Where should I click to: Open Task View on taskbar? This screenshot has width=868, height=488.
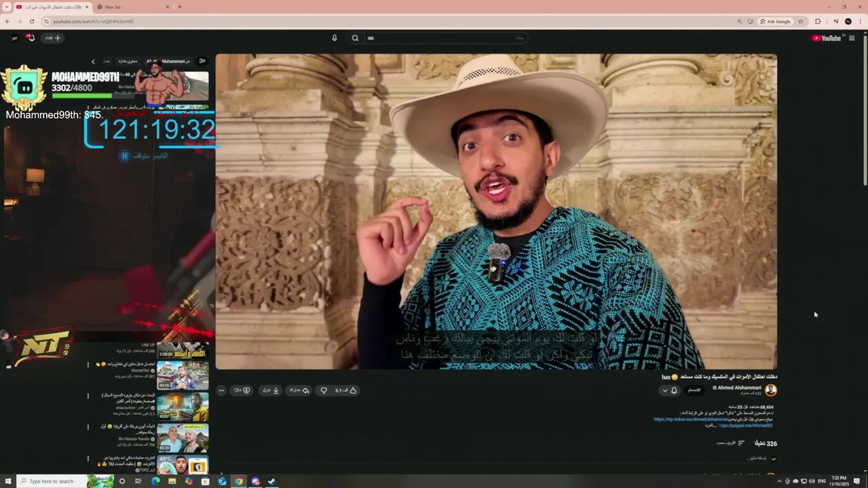click(x=138, y=481)
